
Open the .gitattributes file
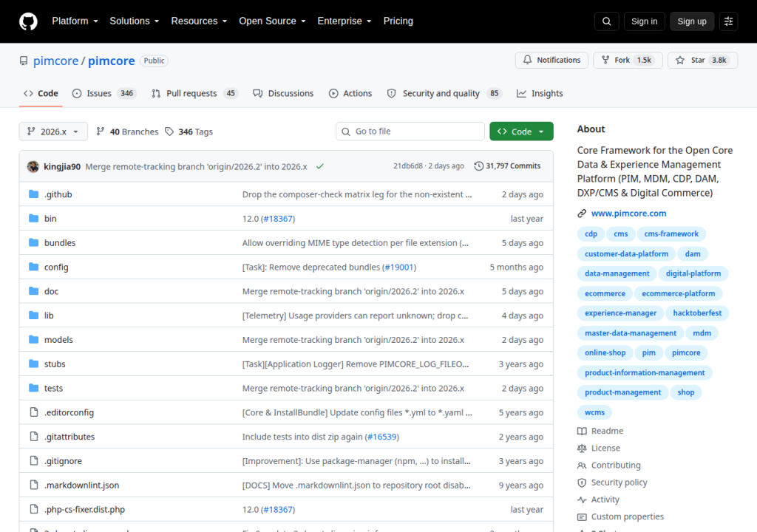(69, 437)
